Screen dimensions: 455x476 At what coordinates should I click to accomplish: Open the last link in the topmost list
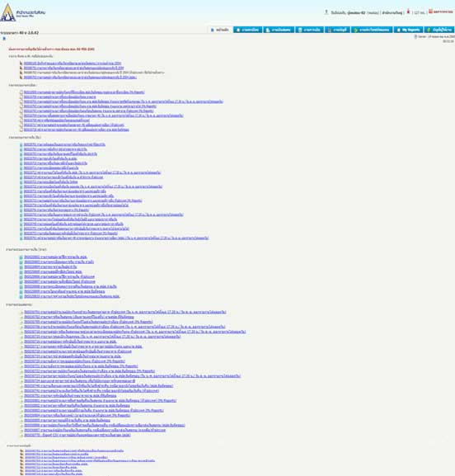point(80,77)
